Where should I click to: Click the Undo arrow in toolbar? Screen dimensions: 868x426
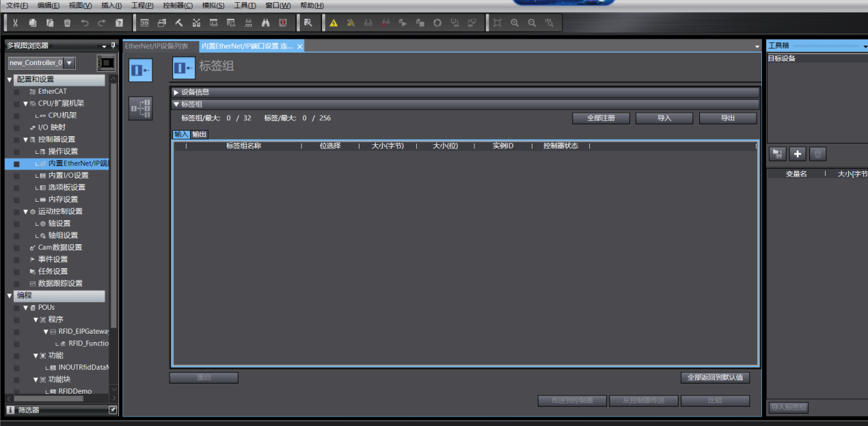pyautogui.click(x=84, y=23)
